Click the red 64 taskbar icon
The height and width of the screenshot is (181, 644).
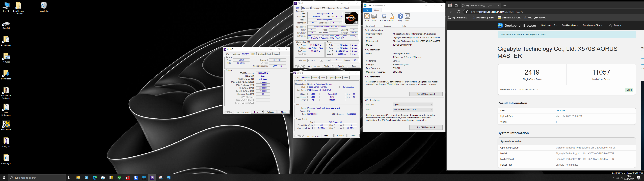(127, 178)
